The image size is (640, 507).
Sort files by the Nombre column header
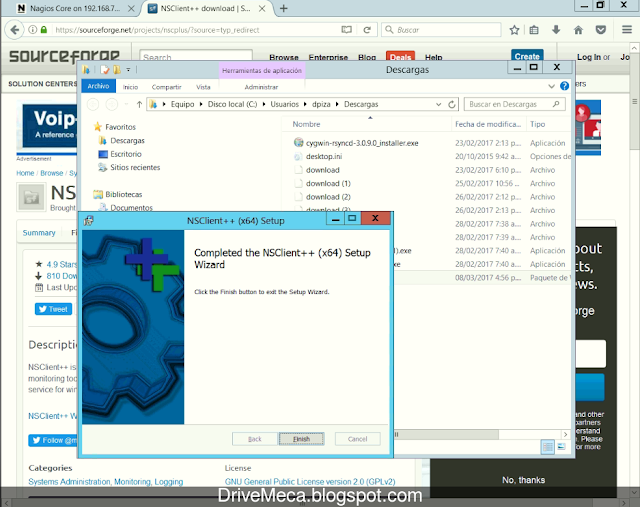click(x=306, y=124)
